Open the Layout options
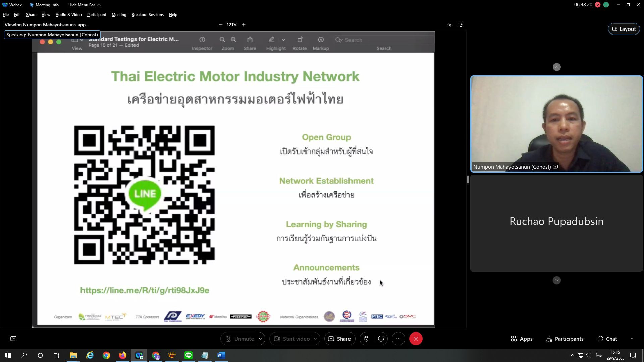The height and width of the screenshot is (362, 644). click(x=624, y=29)
